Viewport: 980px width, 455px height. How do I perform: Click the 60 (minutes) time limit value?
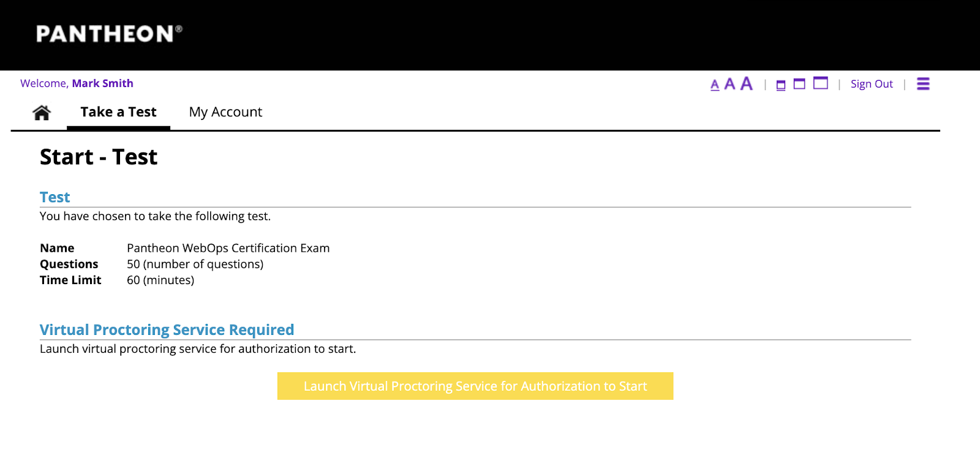point(160,280)
